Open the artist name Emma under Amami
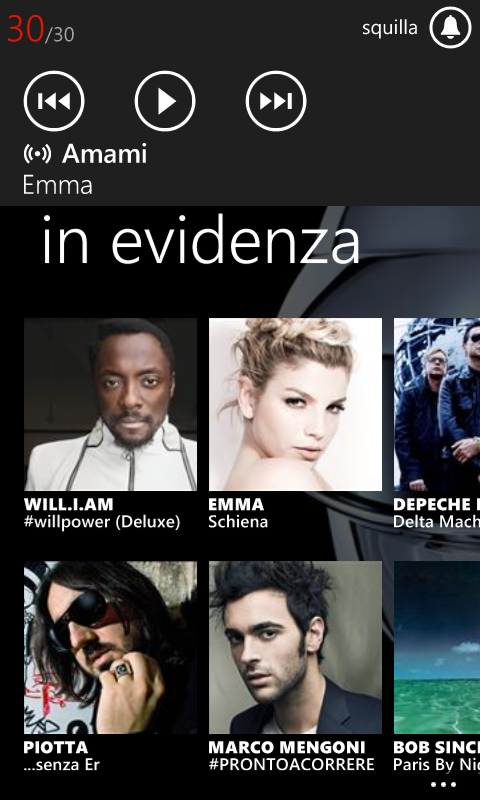Viewport: 480px width, 800px height. [58, 185]
